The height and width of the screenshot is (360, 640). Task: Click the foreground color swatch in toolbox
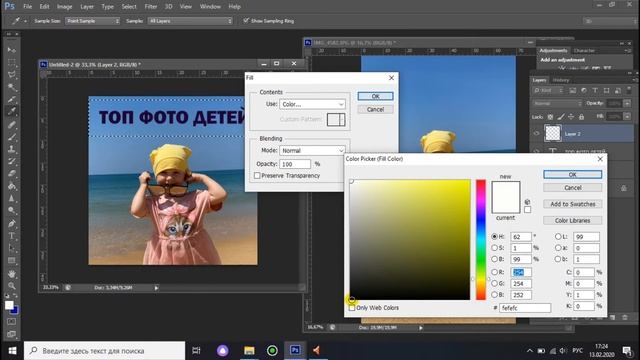(x=9, y=305)
